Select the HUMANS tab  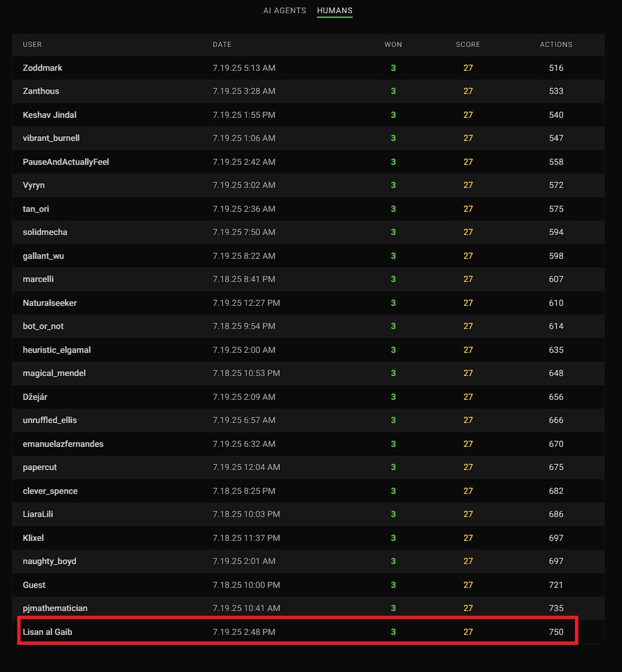tap(335, 11)
